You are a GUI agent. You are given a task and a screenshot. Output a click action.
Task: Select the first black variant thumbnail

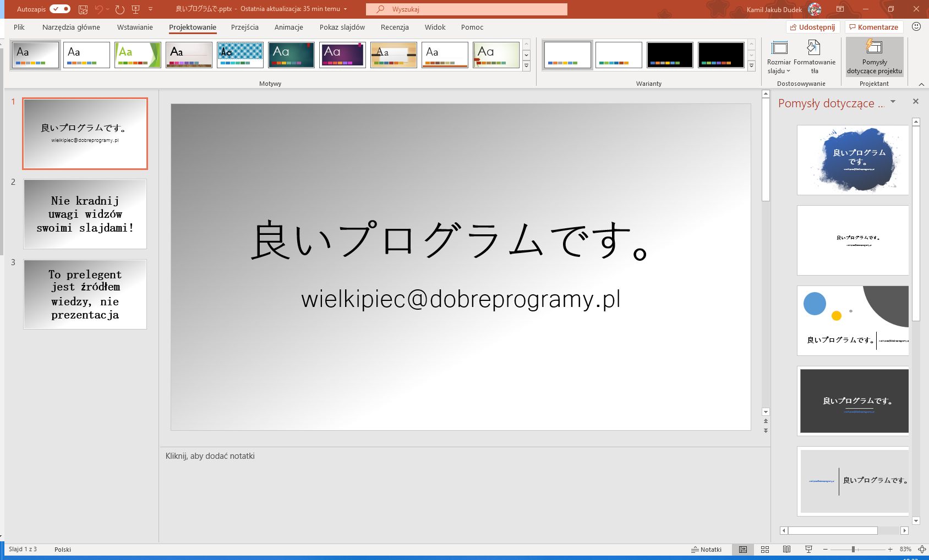(x=670, y=55)
